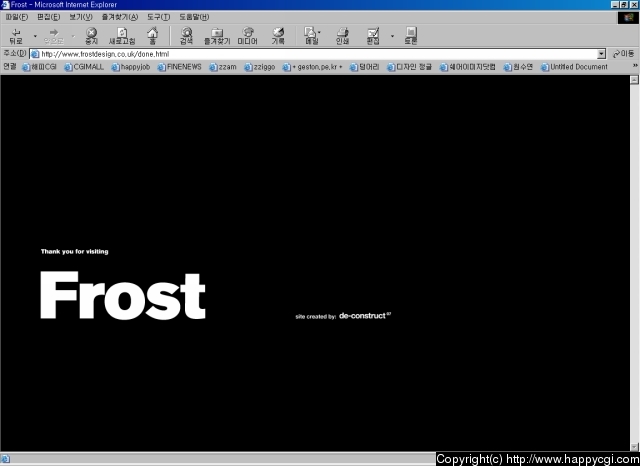Open the Search toolbar button
Viewport: 640px width, 466px height.
click(187, 36)
